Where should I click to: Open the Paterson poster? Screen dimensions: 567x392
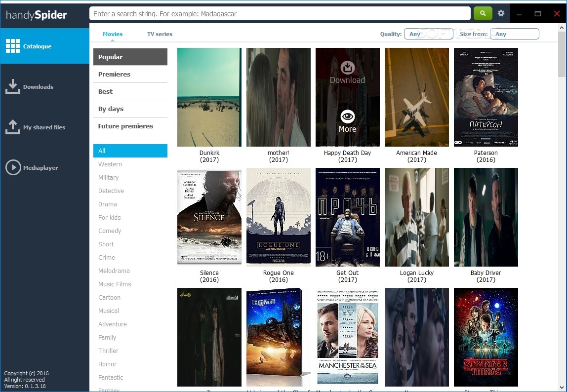point(486,97)
